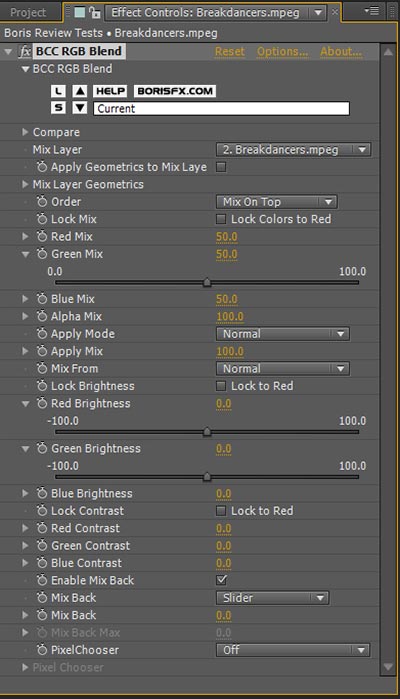Click the panel lock icon

pos(94,12)
